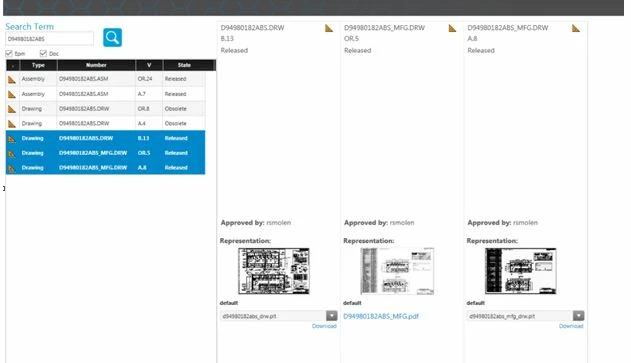This screenshot has height=363, width=631.
Task: Select D94980182ABS.DRW in the A.4 row
Action: coord(84,123)
